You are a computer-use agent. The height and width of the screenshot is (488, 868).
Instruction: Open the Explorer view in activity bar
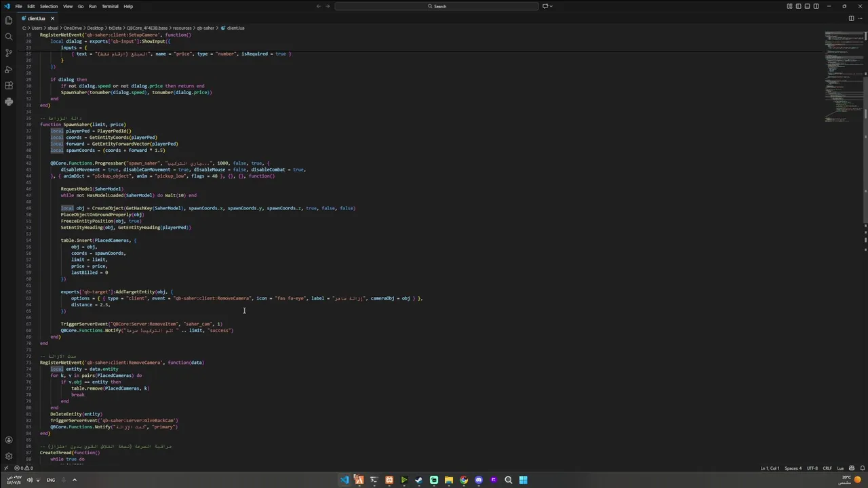pyautogui.click(x=8, y=20)
